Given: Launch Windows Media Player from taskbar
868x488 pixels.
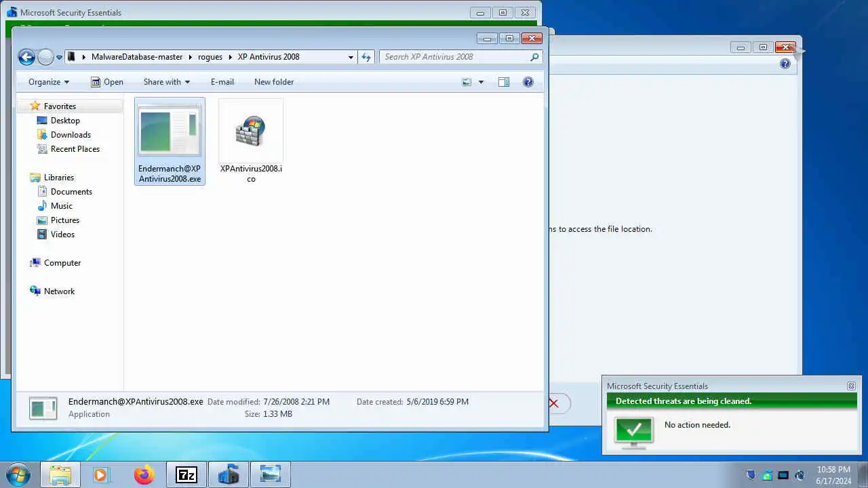Looking at the screenshot, I should [x=101, y=474].
